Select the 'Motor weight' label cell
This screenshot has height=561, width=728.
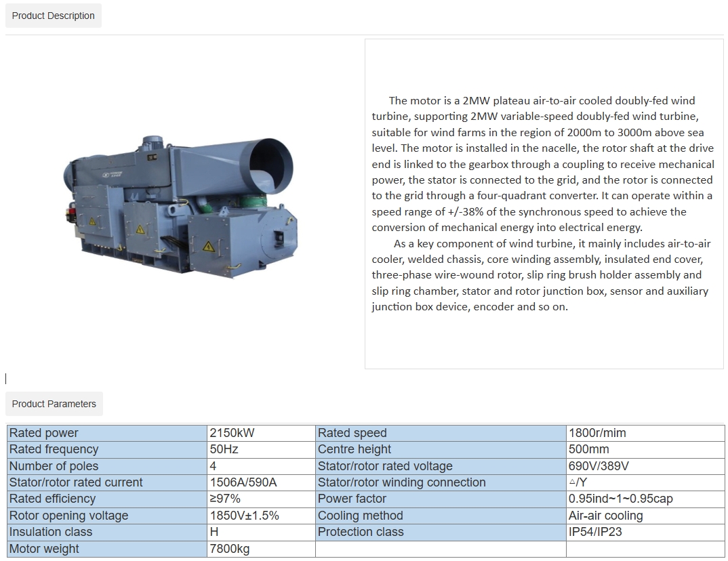point(107,549)
